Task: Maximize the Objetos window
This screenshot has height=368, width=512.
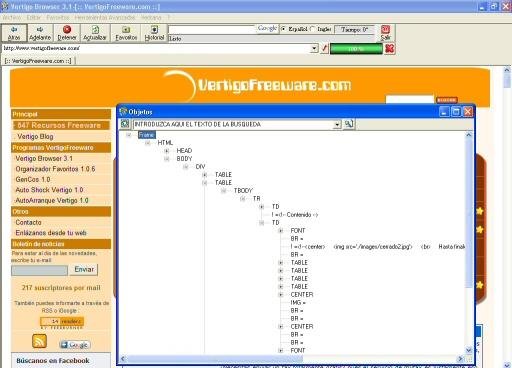Action: pyautogui.click(x=456, y=112)
